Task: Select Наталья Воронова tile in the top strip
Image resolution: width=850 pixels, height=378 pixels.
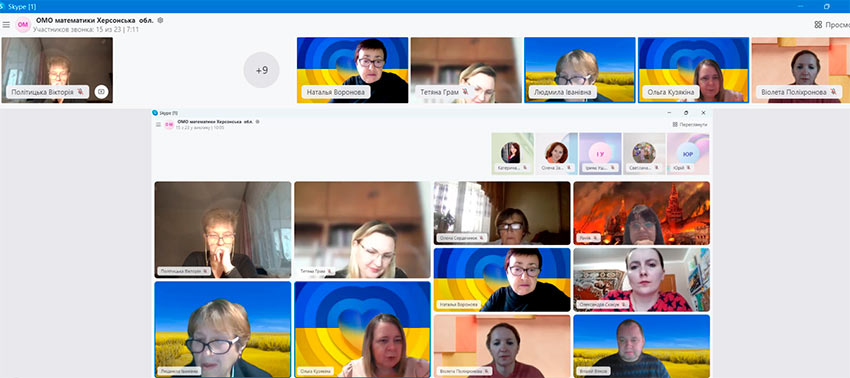Action: [x=352, y=70]
